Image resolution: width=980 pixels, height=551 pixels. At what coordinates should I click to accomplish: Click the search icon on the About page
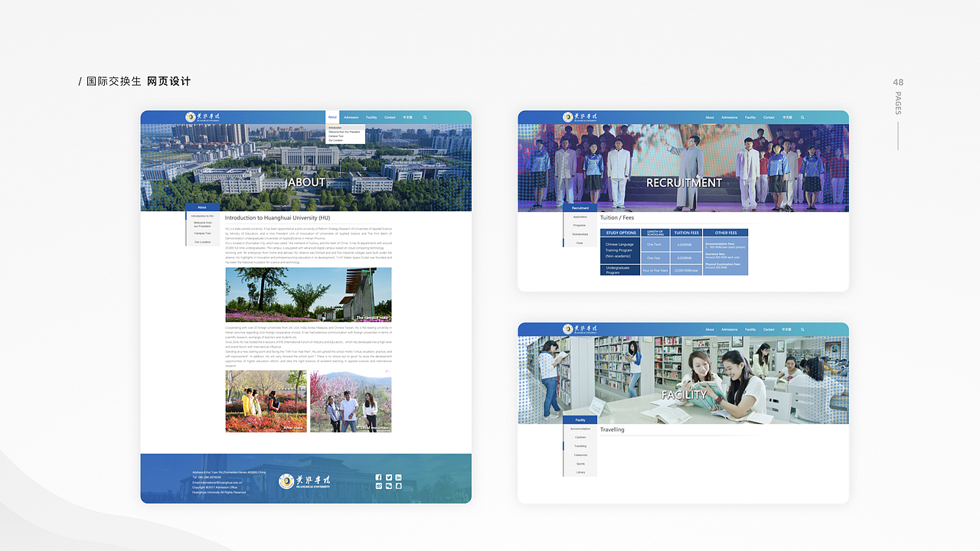tap(425, 117)
